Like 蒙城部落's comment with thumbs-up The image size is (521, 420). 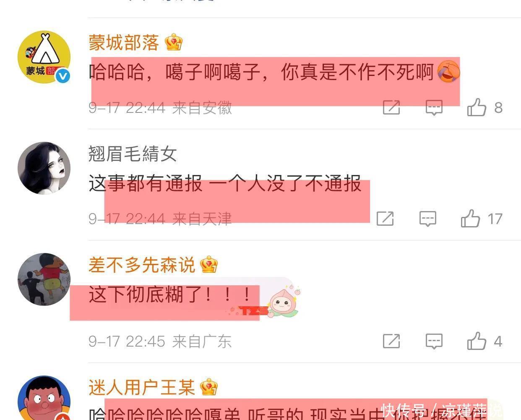[477, 107]
